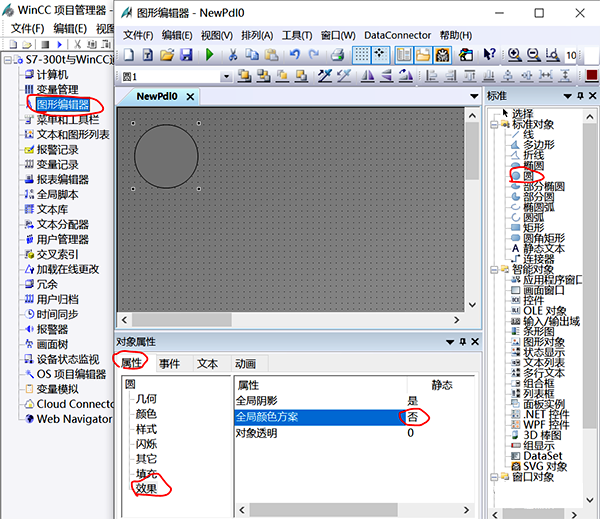Open 变量管理 in project tree
The height and width of the screenshot is (519, 600).
[57, 89]
